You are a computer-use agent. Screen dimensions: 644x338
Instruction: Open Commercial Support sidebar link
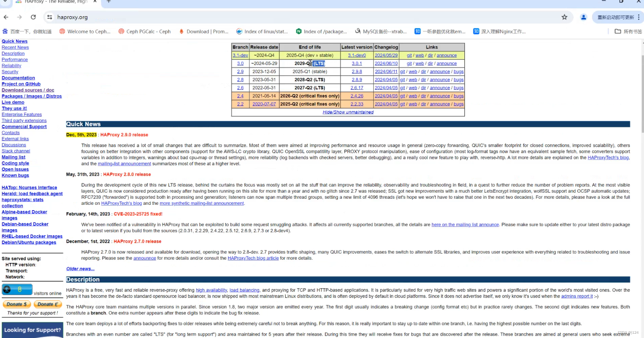point(24,127)
